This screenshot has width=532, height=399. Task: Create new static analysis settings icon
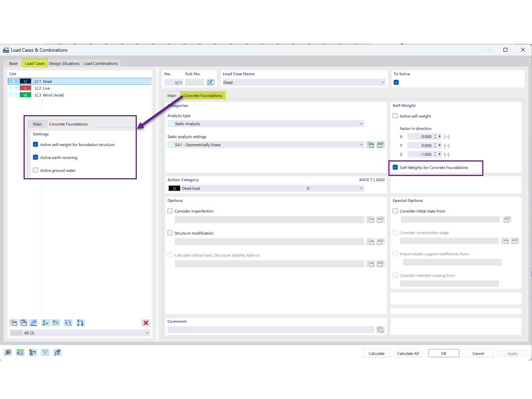pyautogui.click(x=370, y=144)
